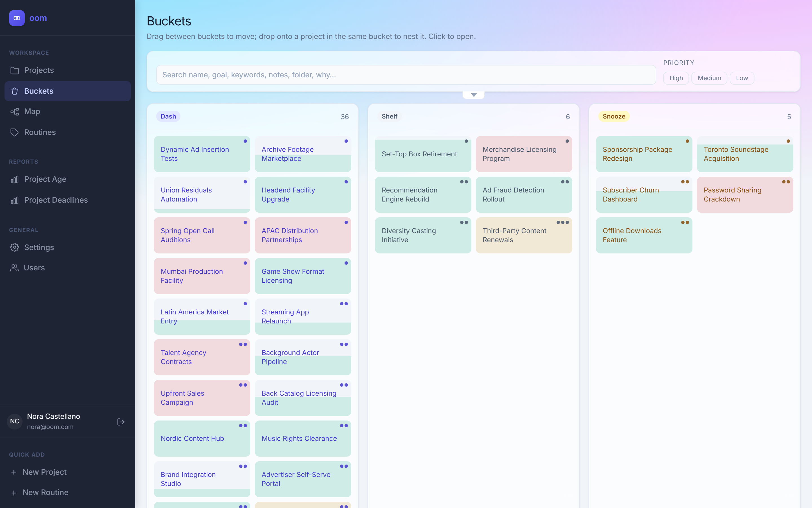Open Streaming App Relaunch card
This screenshot has width=812, height=508.
point(303,317)
